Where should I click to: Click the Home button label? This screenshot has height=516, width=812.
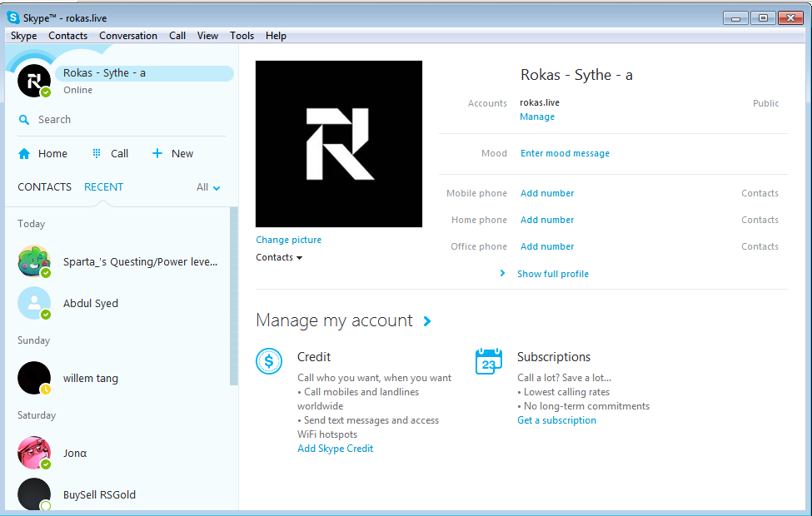pyautogui.click(x=52, y=154)
